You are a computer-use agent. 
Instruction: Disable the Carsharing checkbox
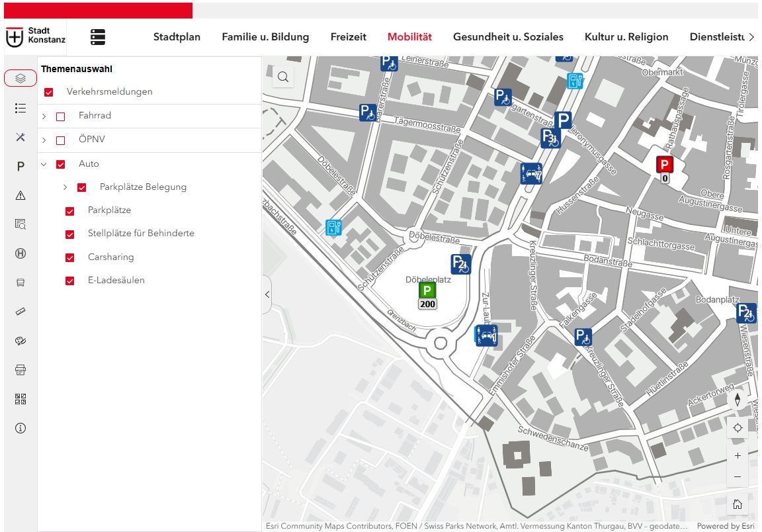[x=69, y=257]
